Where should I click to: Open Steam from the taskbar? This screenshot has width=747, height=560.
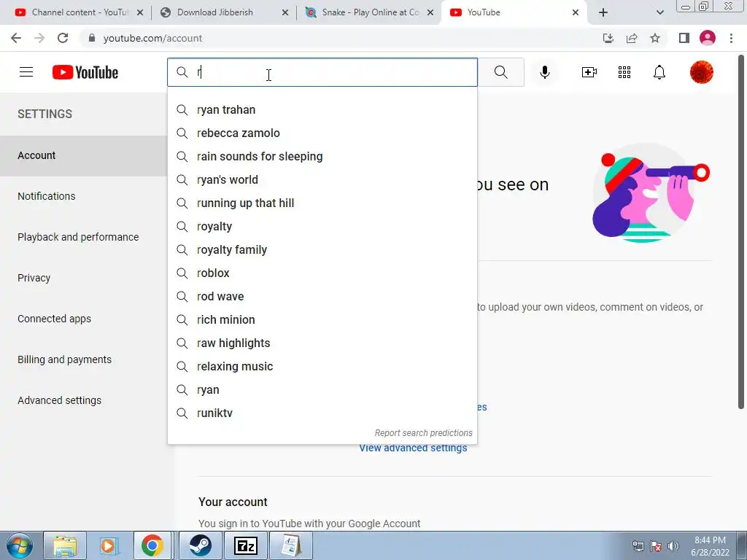pyautogui.click(x=200, y=545)
